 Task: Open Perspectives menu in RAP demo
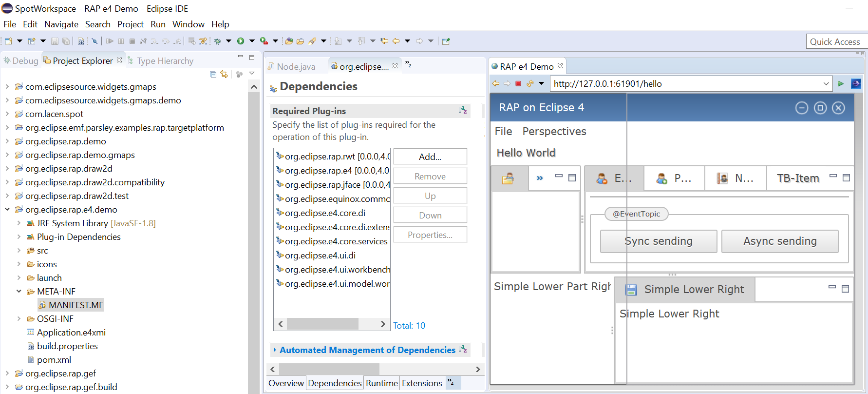(x=554, y=132)
